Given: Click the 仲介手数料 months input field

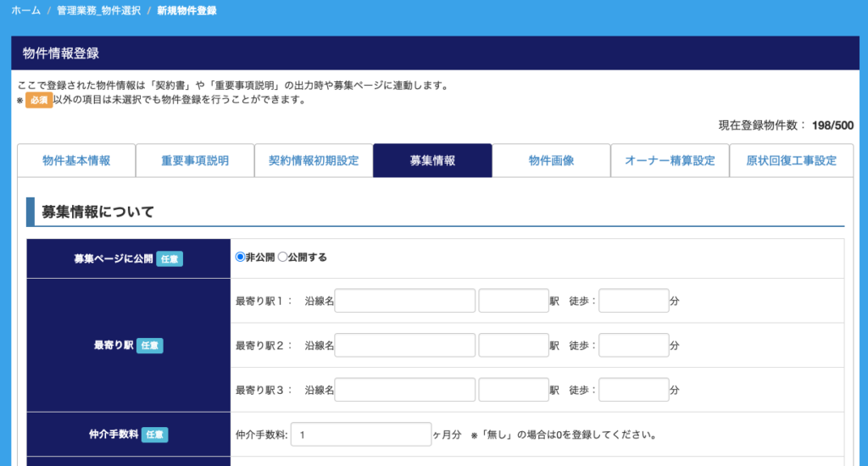Looking at the screenshot, I should point(360,435).
